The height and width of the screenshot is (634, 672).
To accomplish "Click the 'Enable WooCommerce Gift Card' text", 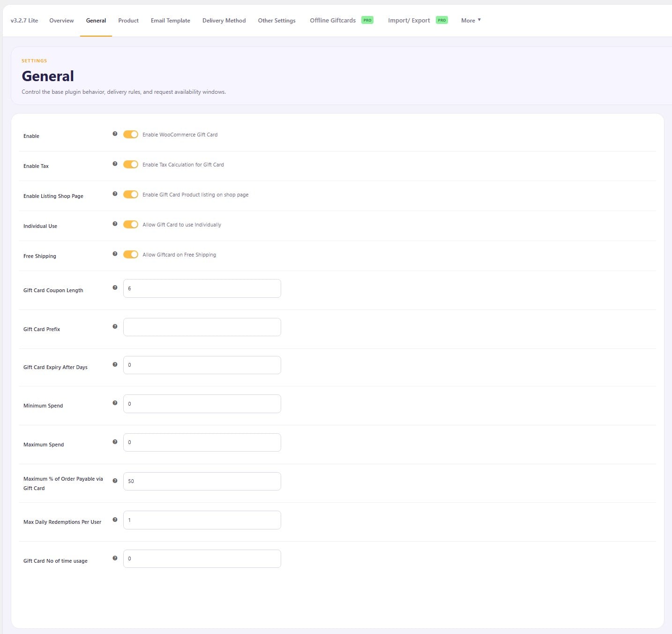I will (180, 135).
